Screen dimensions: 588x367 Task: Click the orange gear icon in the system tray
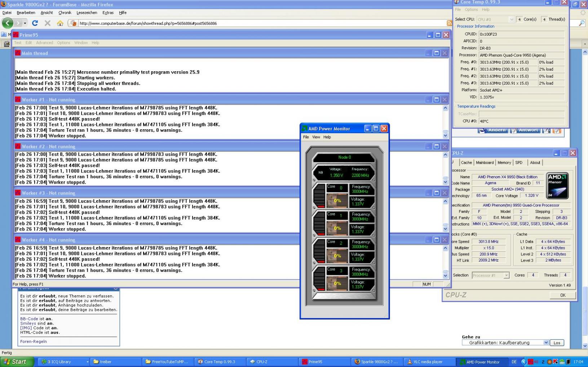(x=549, y=362)
